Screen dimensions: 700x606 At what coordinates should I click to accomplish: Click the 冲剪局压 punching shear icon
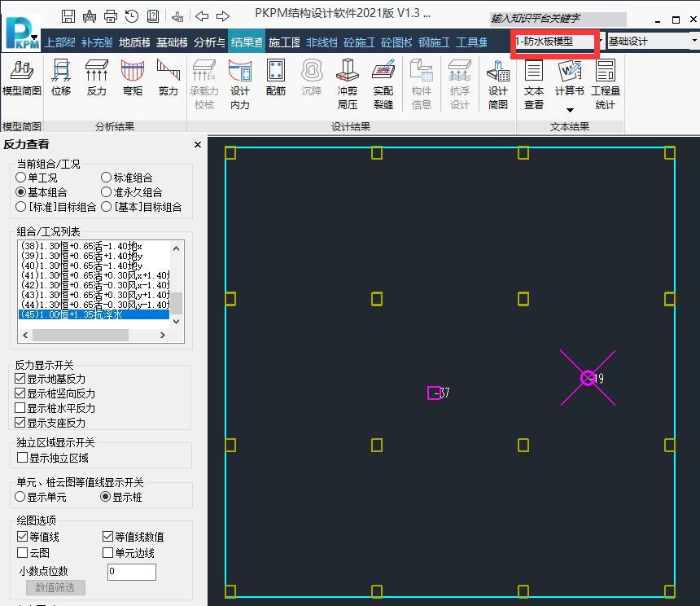pos(348,84)
